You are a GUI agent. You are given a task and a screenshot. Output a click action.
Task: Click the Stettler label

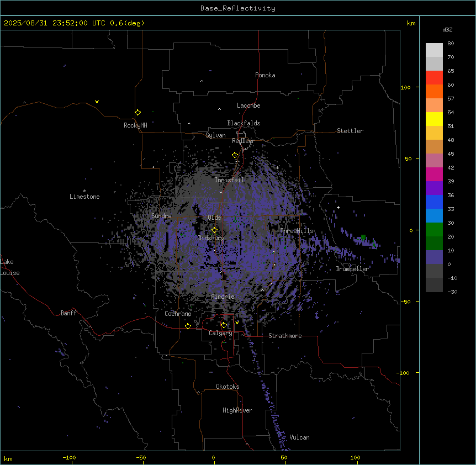[350, 131]
